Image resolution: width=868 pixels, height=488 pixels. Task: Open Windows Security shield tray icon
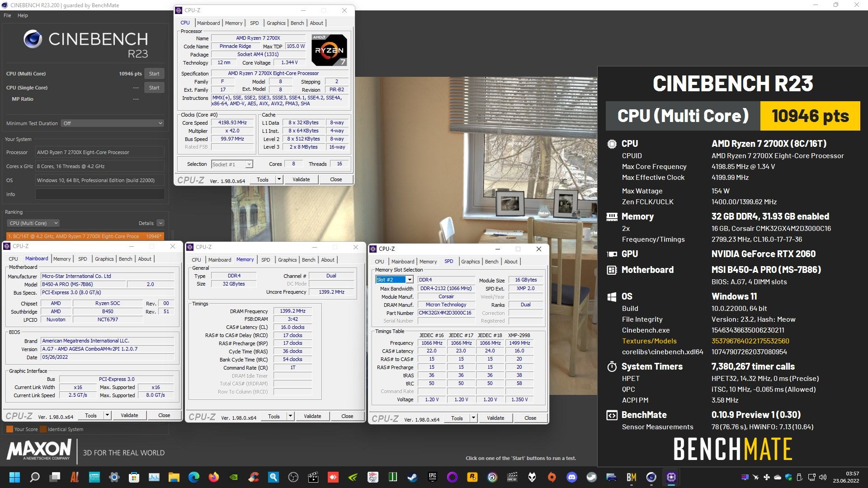pos(788,477)
